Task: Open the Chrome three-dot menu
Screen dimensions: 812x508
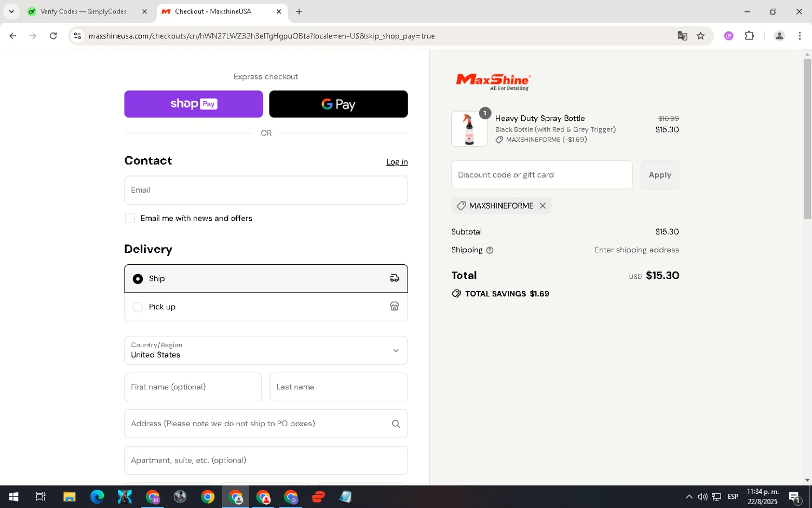Action: click(x=800, y=36)
